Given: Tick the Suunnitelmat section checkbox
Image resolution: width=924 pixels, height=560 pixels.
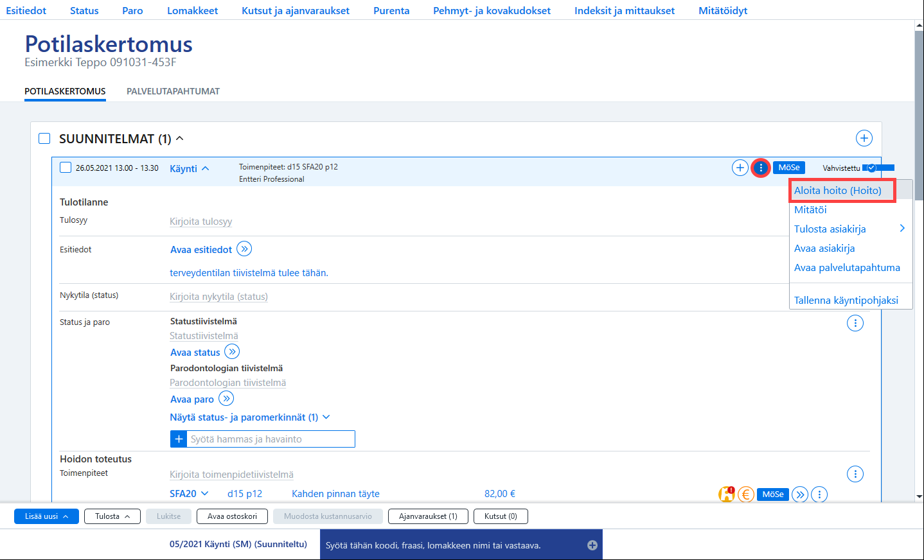Looking at the screenshot, I should coord(44,139).
